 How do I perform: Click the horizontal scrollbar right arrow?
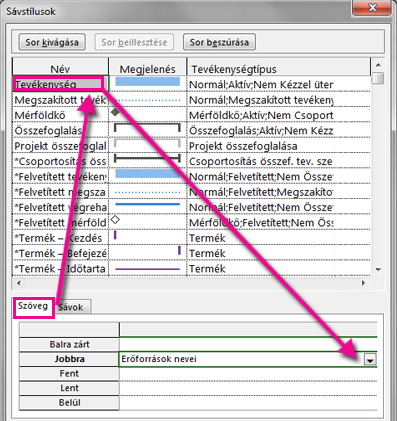point(363,283)
